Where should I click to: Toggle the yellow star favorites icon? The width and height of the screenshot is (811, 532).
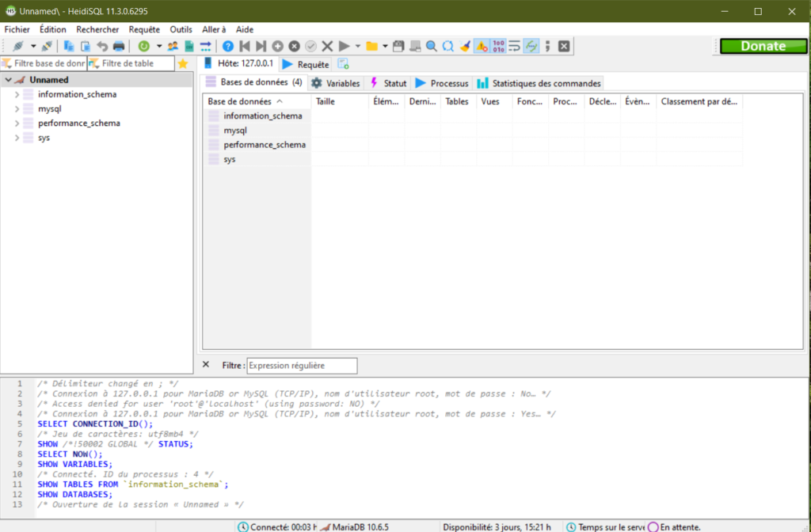click(183, 63)
